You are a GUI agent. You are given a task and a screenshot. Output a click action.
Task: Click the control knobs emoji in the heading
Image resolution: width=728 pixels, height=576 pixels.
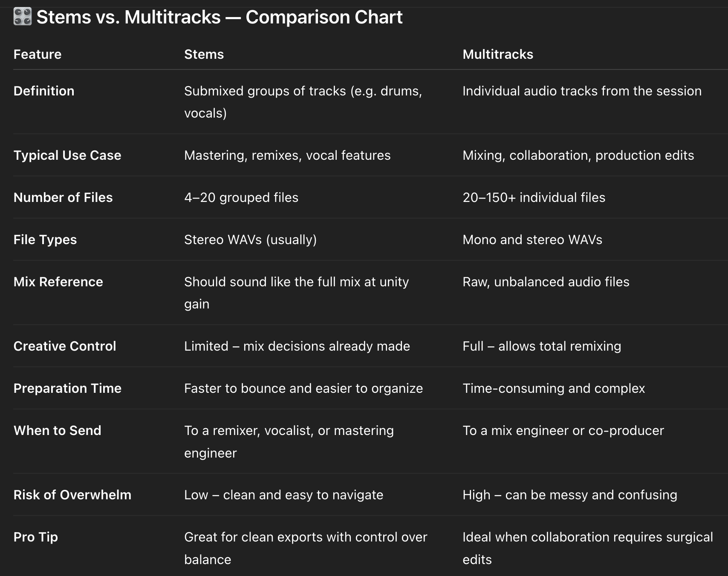22,17
